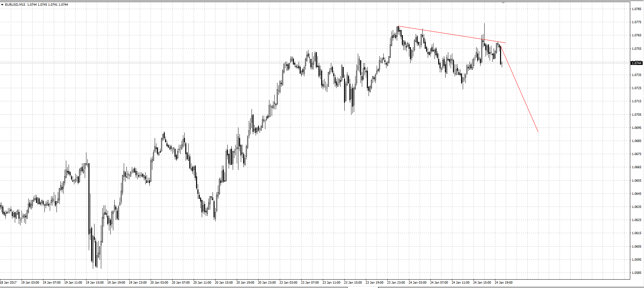Click the 1.0645 price scale label
The width and height of the screenshot is (644, 288).
[636, 194]
